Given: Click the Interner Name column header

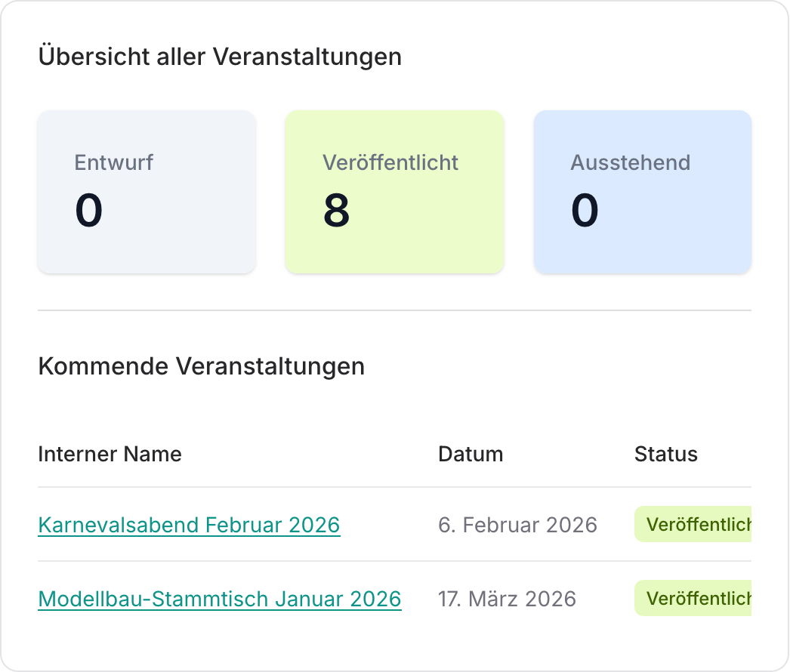Looking at the screenshot, I should pos(110,454).
